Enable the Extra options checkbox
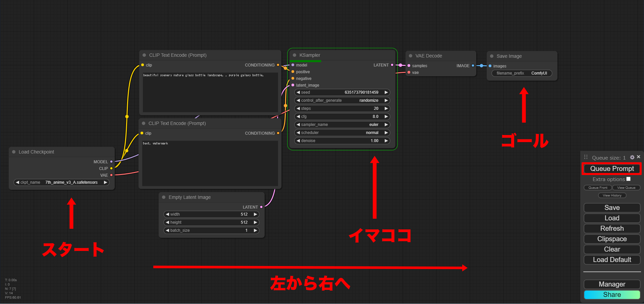This screenshot has width=644, height=304. (x=628, y=179)
